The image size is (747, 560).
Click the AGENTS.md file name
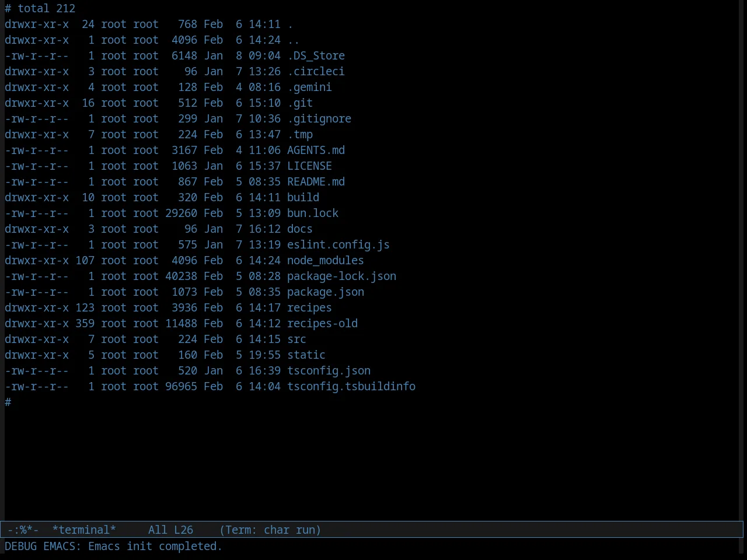[x=316, y=150]
